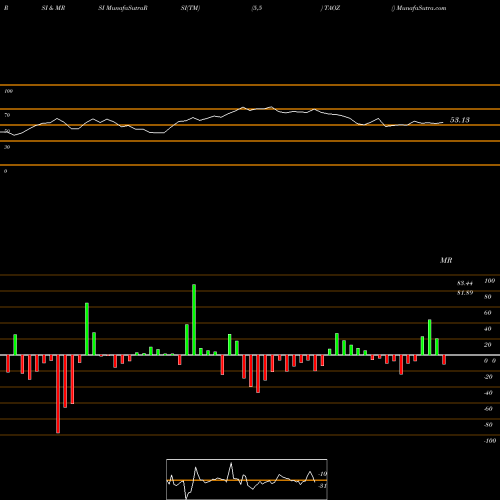Select the tallest green histogram bar
Viewport: 500px width, 500px height.
click(194, 320)
